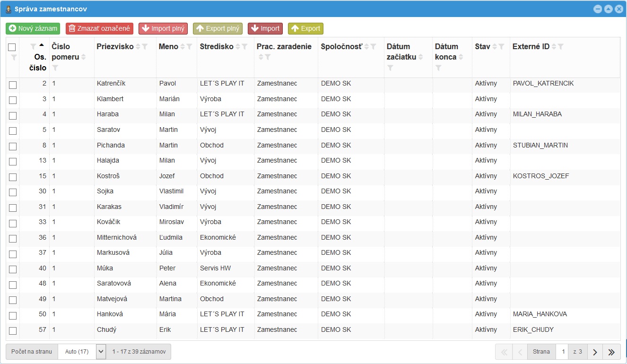Sort by Stredisko using its sort arrows
The height and width of the screenshot is (364, 627).
pos(238,47)
